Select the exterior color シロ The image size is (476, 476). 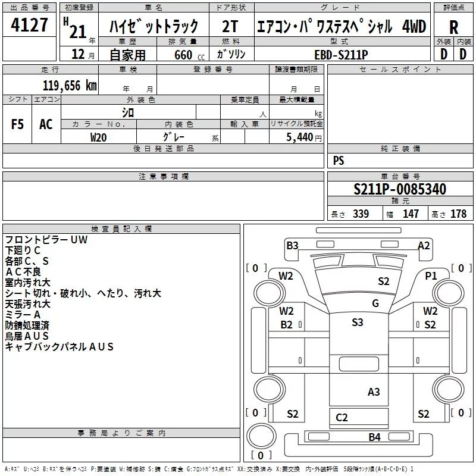coord(128,113)
